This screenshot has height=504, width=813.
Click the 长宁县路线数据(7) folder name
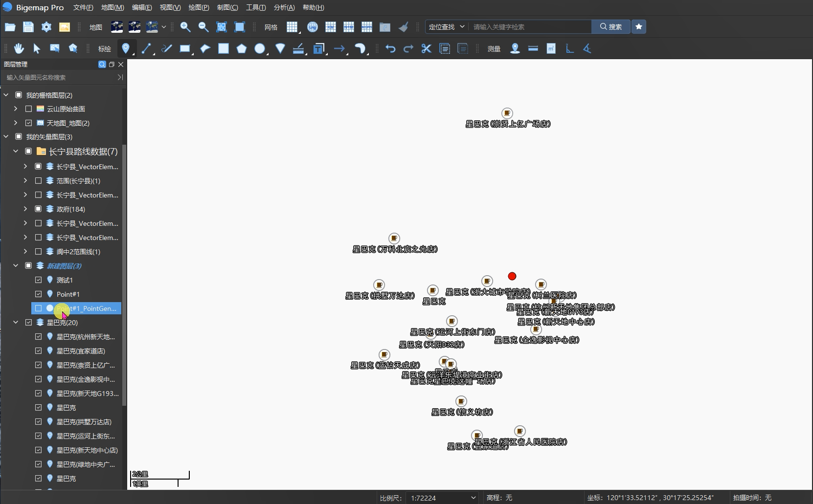[x=83, y=152]
